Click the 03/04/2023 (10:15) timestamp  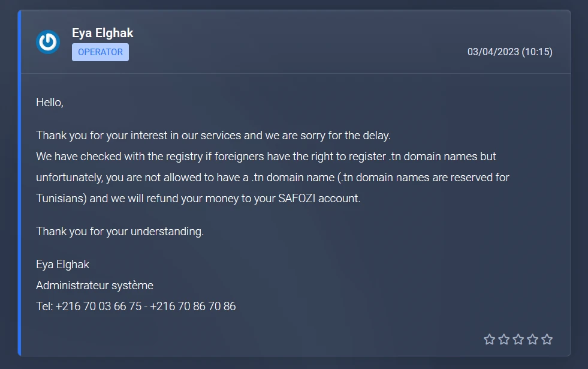(509, 52)
